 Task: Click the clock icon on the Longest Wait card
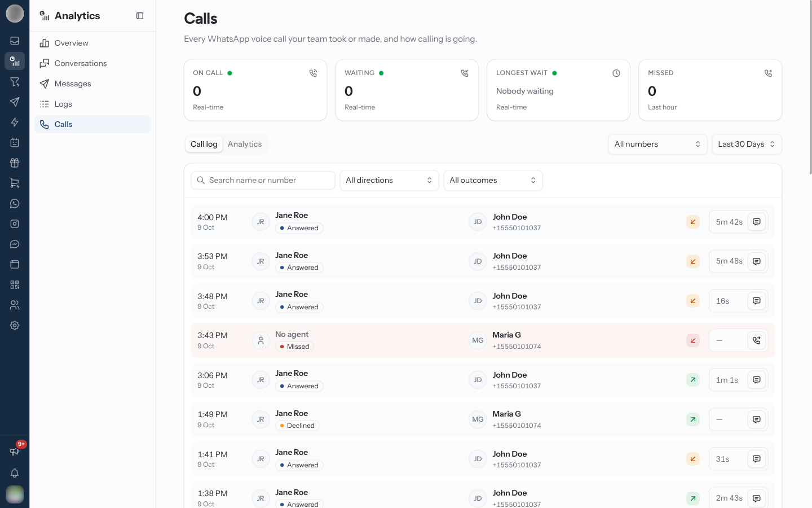(616, 73)
